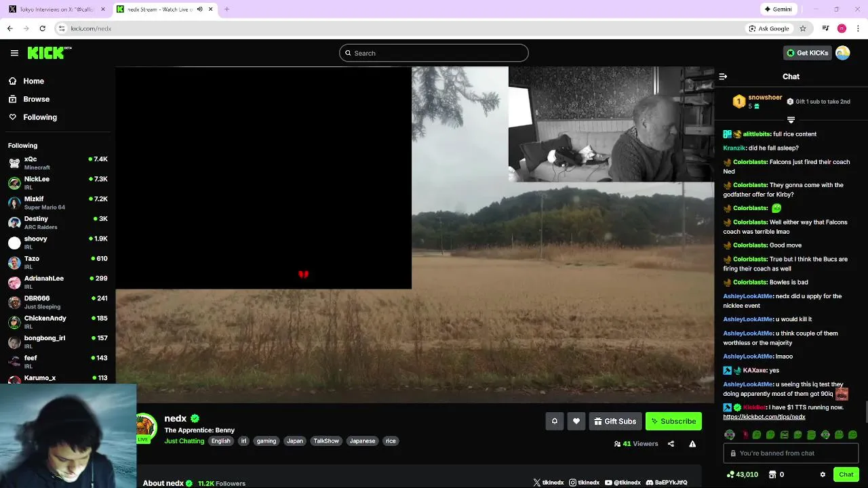
Task: Open chat settings gear icon
Action: 823,474
